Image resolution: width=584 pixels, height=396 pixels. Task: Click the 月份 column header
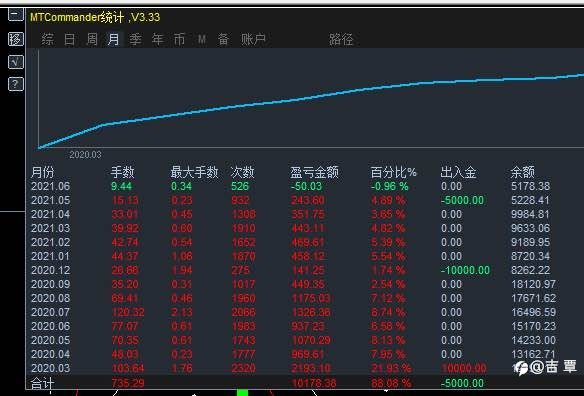tap(43, 172)
